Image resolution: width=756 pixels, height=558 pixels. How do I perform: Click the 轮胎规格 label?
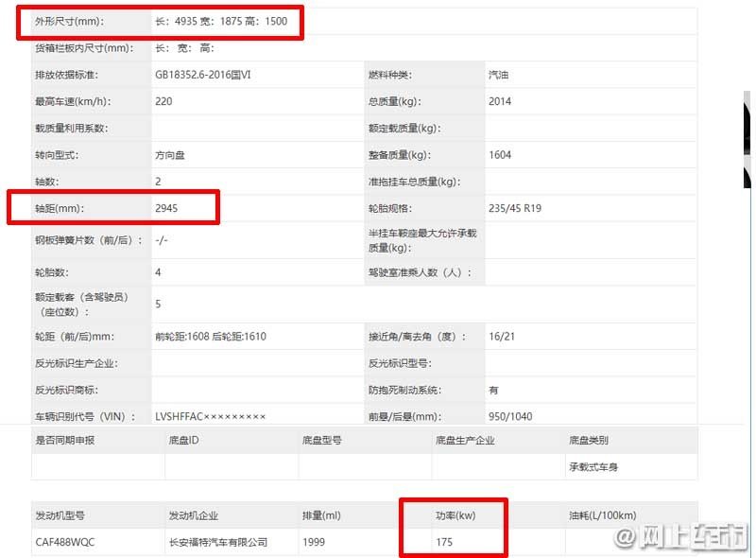[x=390, y=208]
